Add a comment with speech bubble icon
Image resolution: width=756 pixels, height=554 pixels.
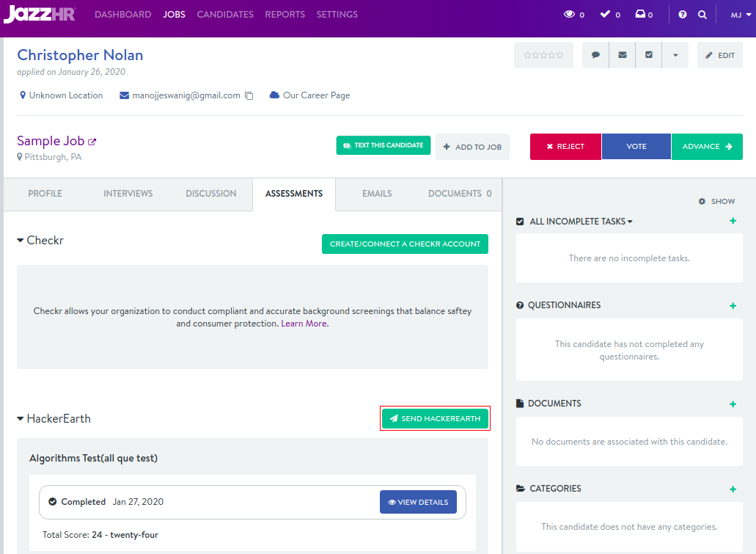point(595,55)
